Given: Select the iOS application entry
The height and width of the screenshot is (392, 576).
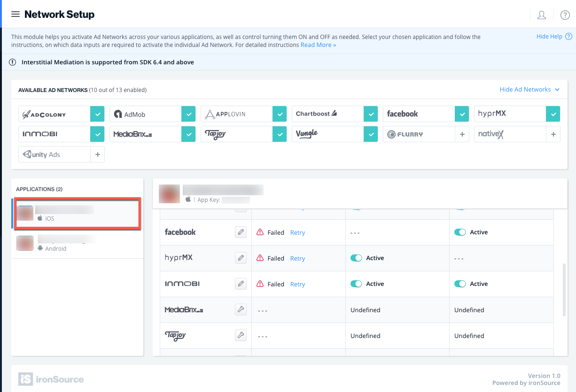Looking at the screenshot, I should tap(77, 214).
